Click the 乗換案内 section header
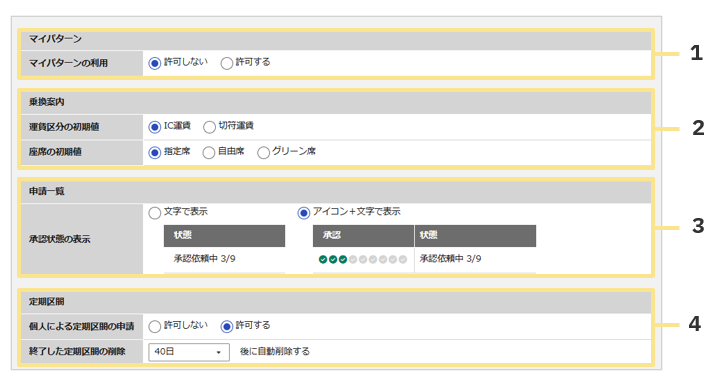The image size is (711, 384). (336, 102)
